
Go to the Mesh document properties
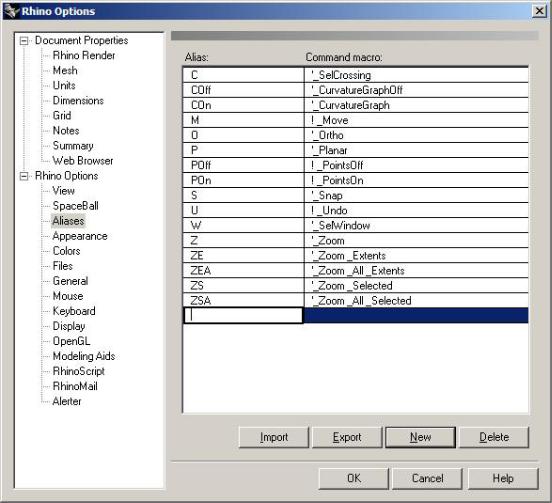click(65, 70)
